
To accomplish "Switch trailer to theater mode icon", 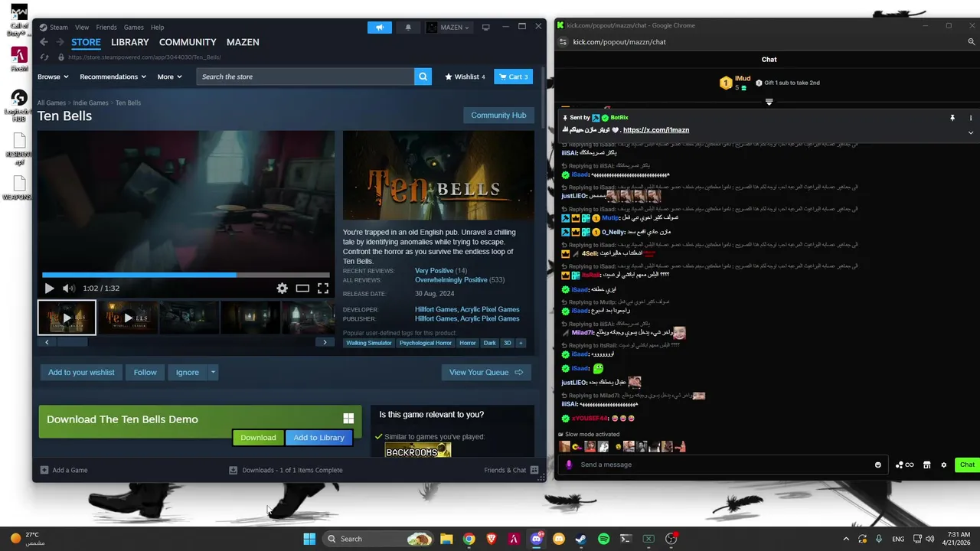I will pos(302,289).
